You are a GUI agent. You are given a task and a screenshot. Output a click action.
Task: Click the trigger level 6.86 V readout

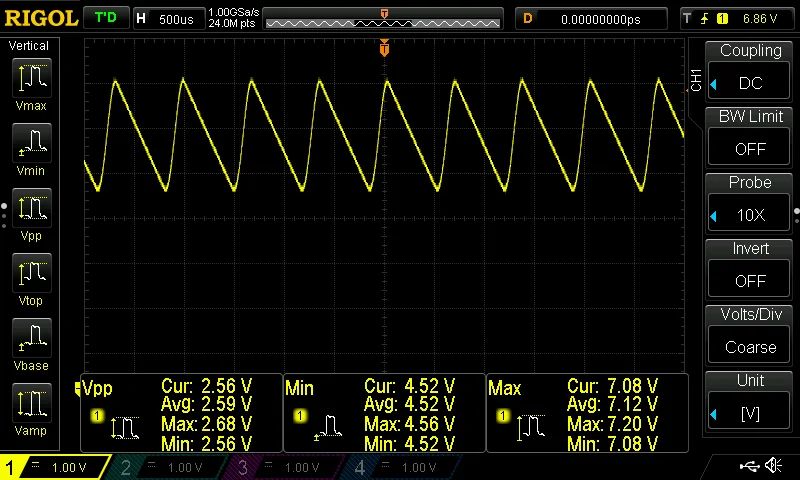[x=760, y=19]
